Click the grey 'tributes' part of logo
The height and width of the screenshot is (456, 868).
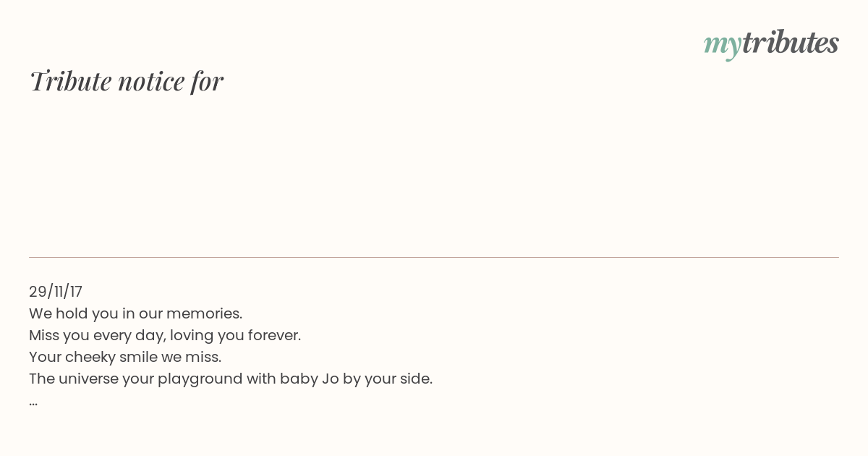coord(791,43)
